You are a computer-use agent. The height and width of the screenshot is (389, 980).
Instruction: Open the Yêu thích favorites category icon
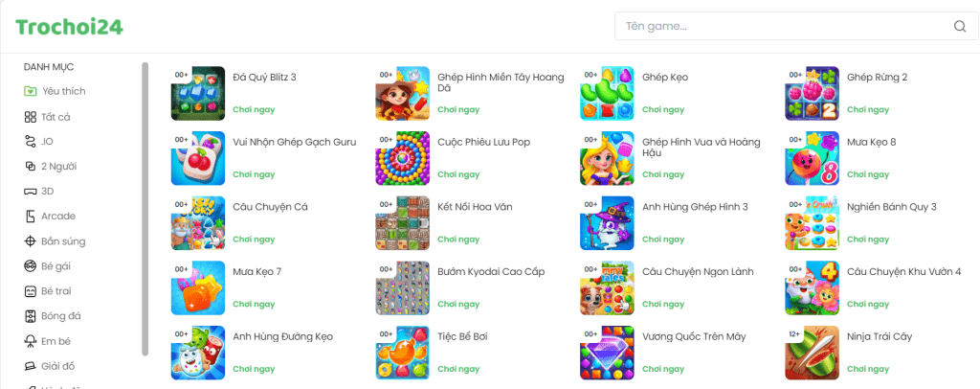pyautogui.click(x=30, y=91)
